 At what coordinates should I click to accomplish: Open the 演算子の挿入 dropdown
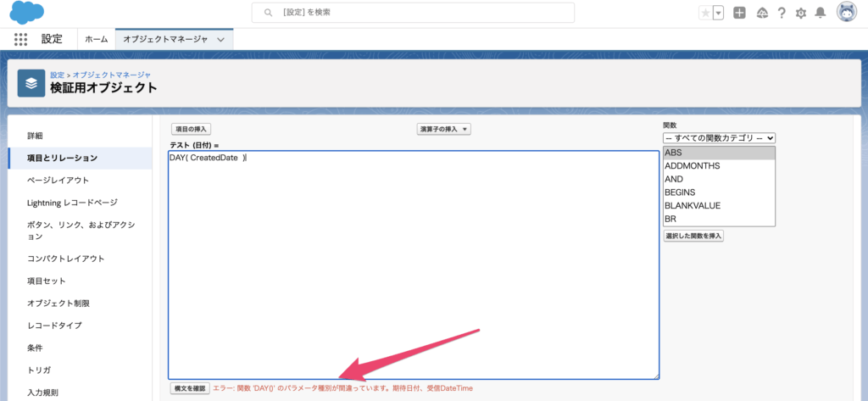[x=442, y=129]
